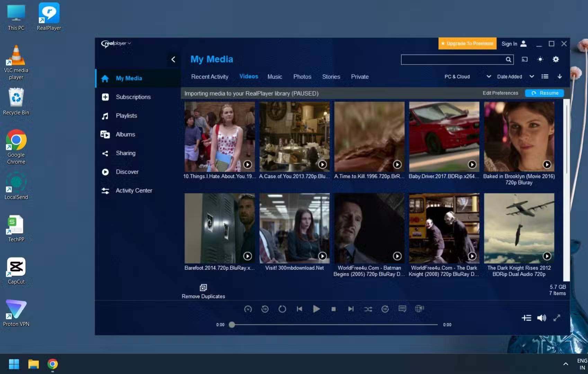Mute the volume speaker icon
This screenshot has width=588, height=374.
coord(542,318)
